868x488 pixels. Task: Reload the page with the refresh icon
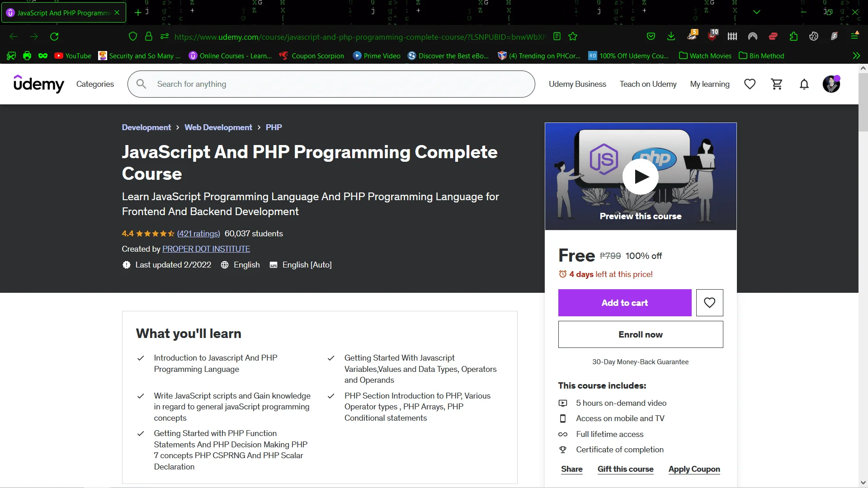(x=54, y=37)
